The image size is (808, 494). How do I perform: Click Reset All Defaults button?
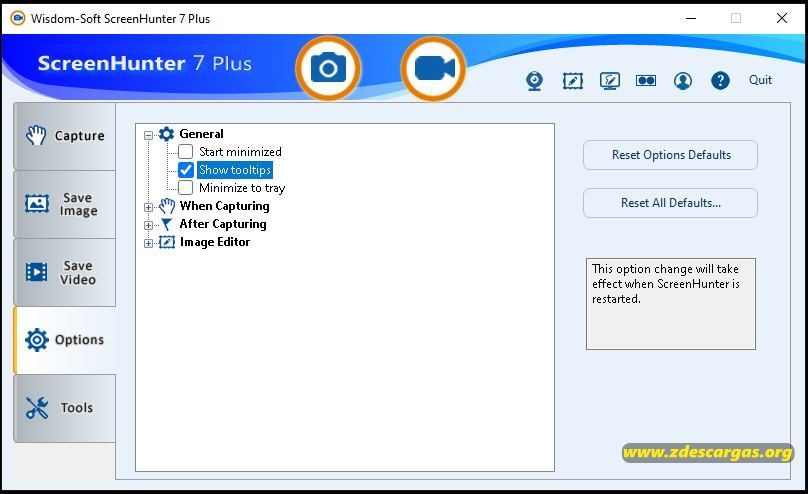[670, 203]
